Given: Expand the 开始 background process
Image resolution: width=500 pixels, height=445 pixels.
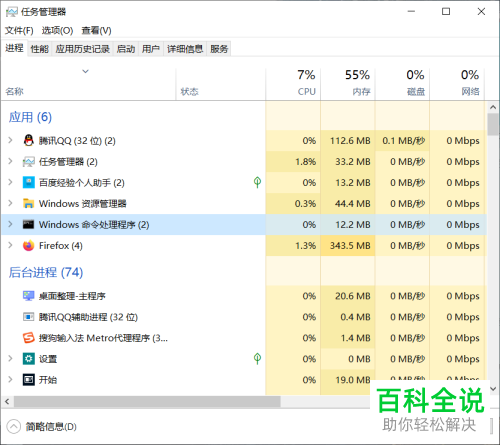Looking at the screenshot, I should [10, 380].
